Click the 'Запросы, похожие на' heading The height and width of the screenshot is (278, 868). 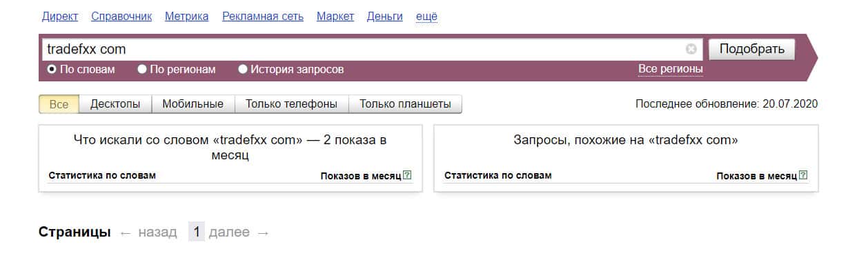point(626,140)
